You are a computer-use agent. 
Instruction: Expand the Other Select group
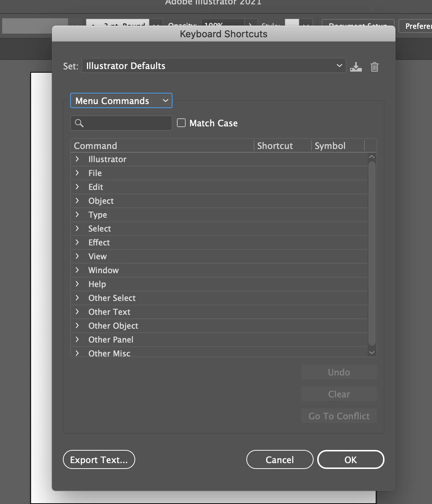tap(77, 298)
